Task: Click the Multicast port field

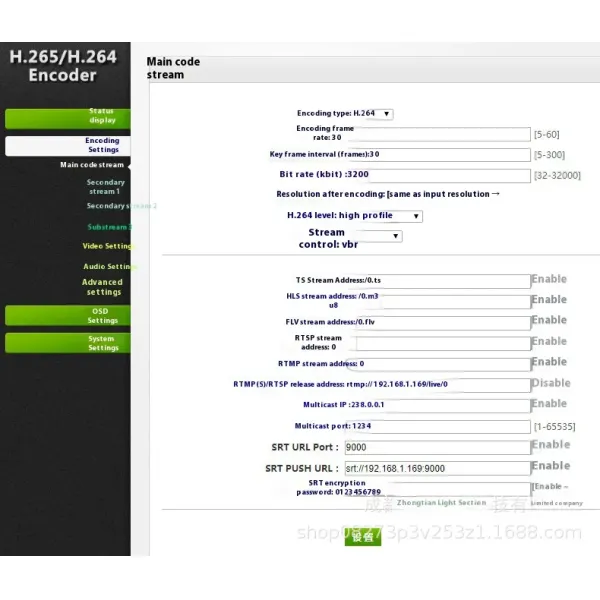Action: pyautogui.click(x=438, y=427)
